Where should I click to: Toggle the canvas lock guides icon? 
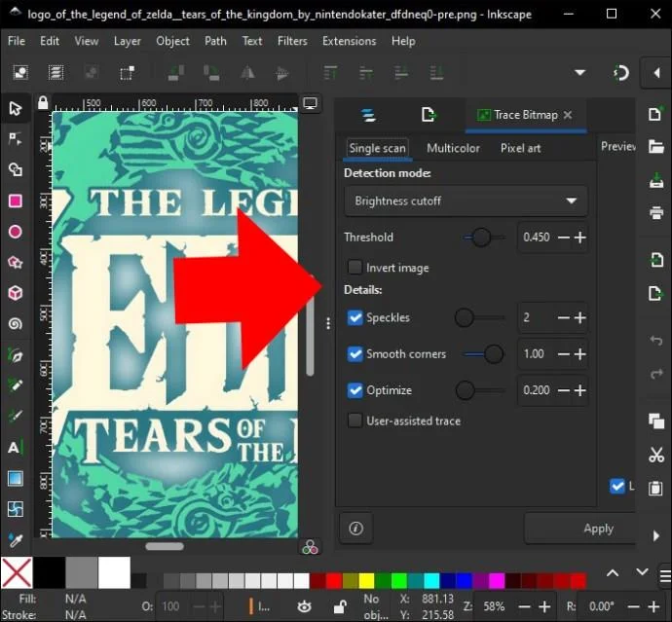(x=43, y=103)
